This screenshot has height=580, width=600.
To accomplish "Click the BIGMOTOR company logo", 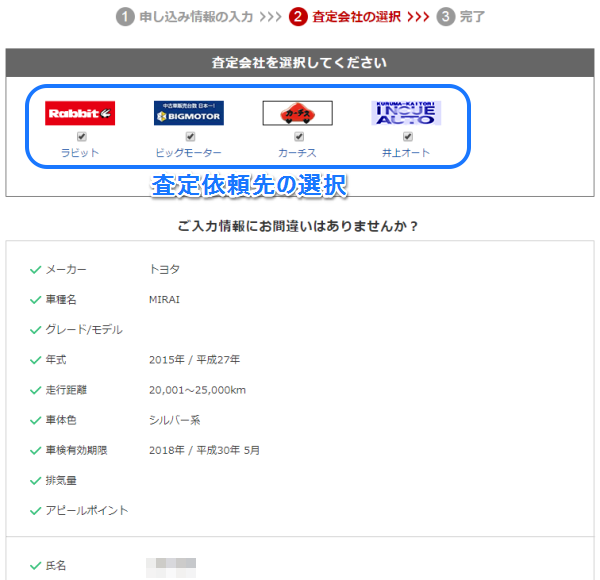I will point(189,113).
